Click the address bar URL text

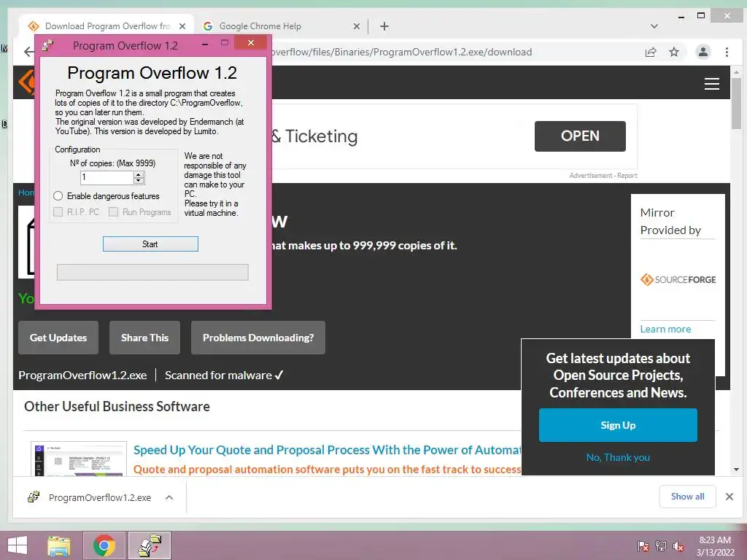pos(401,52)
